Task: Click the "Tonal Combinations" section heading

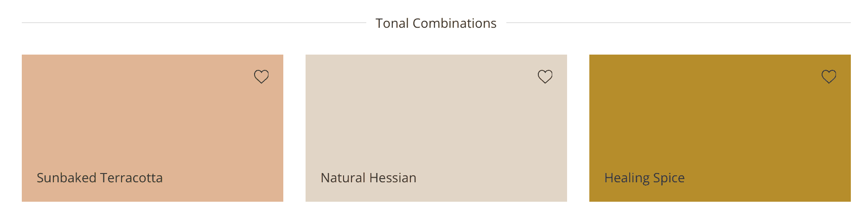Action: click(x=436, y=23)
